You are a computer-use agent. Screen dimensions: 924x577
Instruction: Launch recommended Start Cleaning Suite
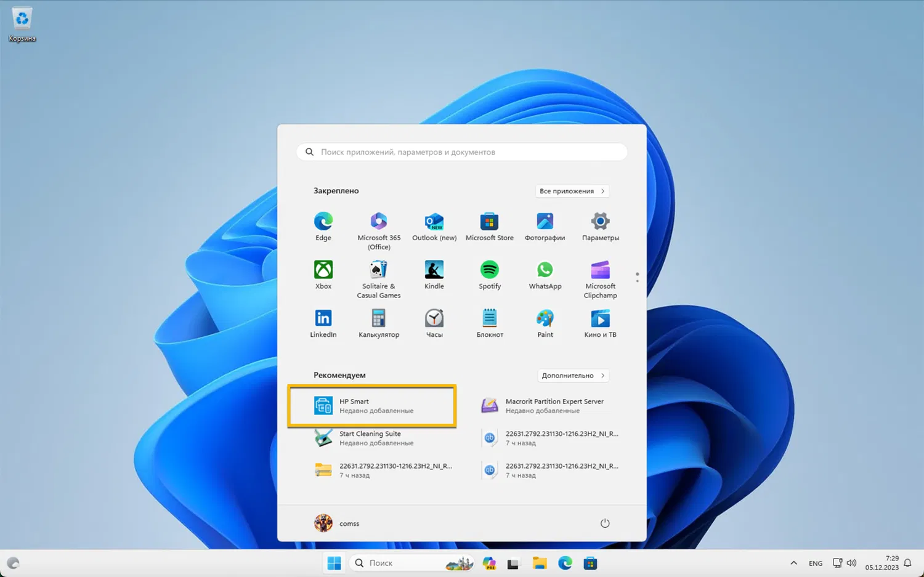coord(372,438)
